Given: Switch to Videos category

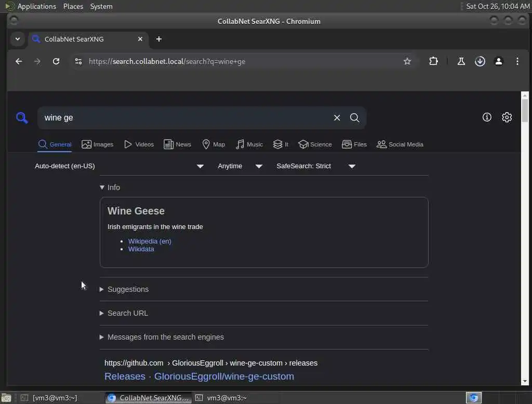Looking at the screenshot, I should [139, 144].
